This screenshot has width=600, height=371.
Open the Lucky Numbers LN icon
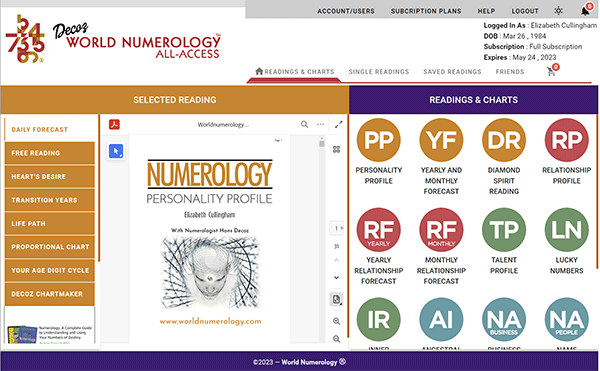567,230
